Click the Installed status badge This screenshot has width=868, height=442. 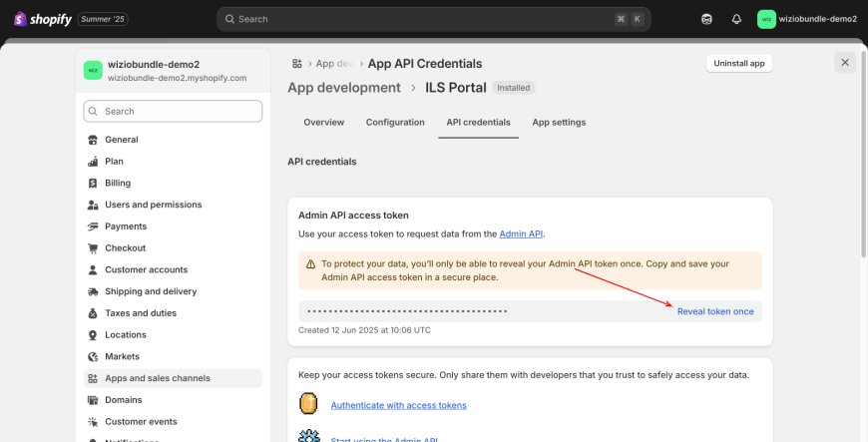[x=513, y=88]
